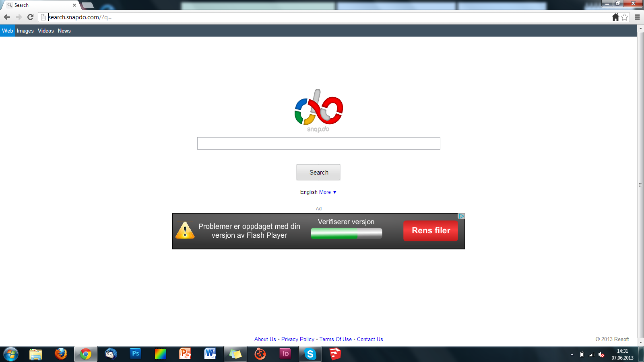Click the browser forward arrow

click(19, 17)
